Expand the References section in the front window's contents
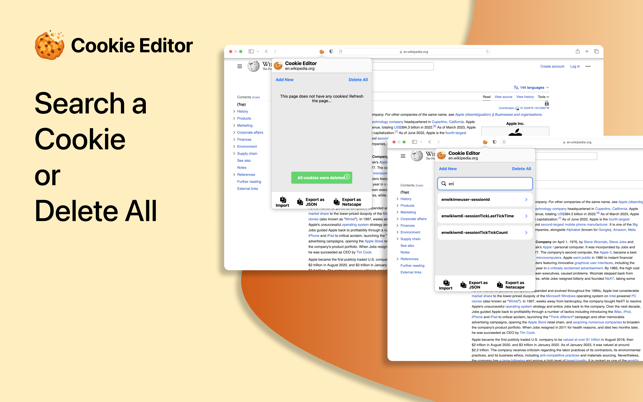 (397, 259)
